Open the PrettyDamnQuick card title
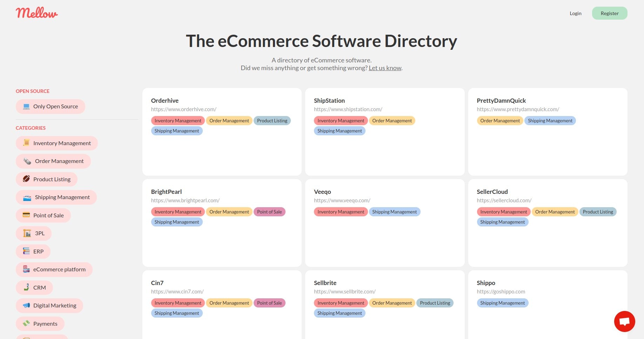The width and height of the screenshot is (644, 339). coord(501,101)
